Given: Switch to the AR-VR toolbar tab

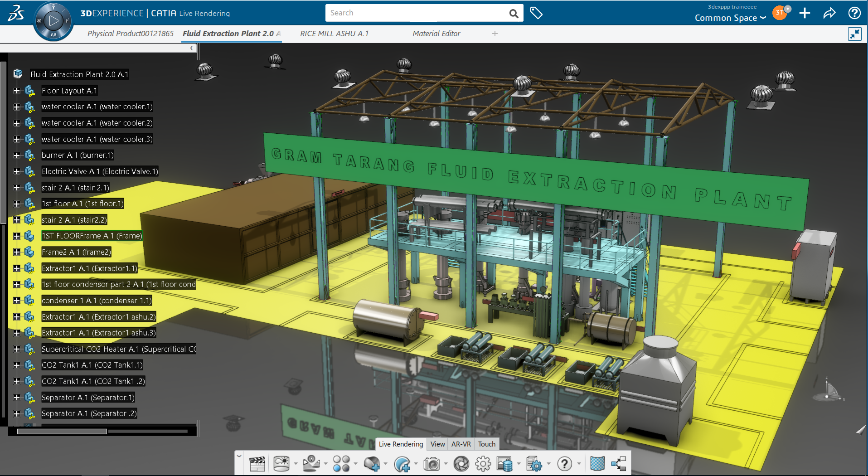Looking at the screenshot, I should tap(461, 444).
